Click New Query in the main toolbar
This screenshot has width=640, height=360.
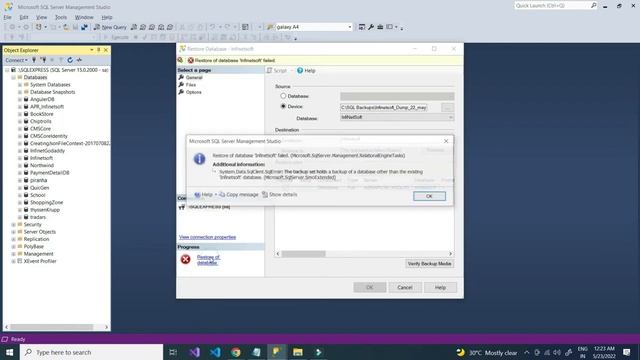tap(110, 27)
